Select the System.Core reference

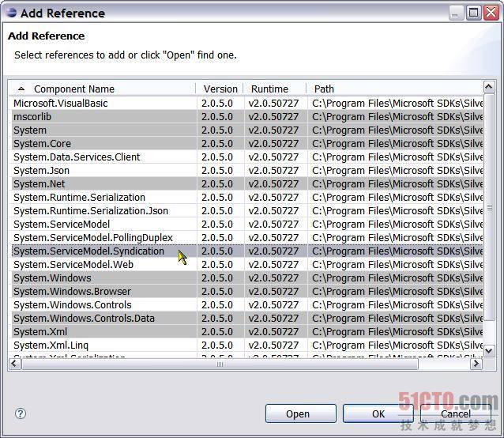(246, 143)
